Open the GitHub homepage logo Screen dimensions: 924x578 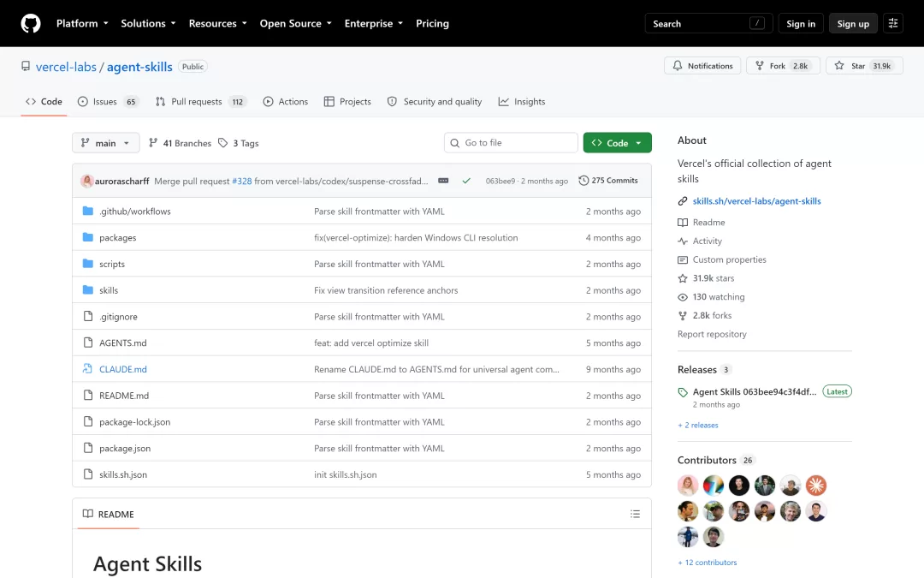click(31, 24)
